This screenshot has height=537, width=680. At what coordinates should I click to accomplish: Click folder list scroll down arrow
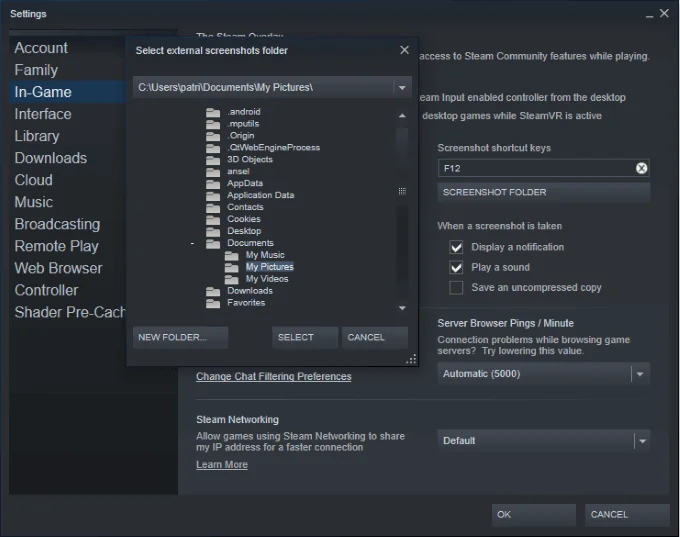(402, 308)
